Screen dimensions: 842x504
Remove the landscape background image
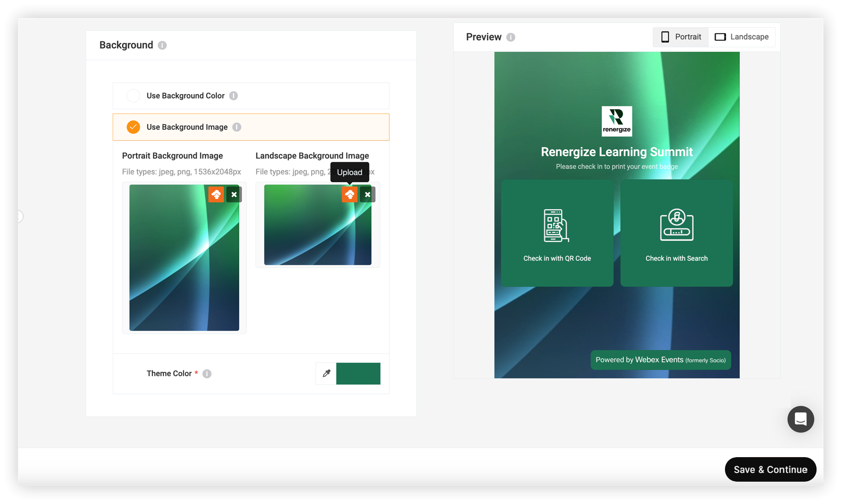tap(367, 194)
